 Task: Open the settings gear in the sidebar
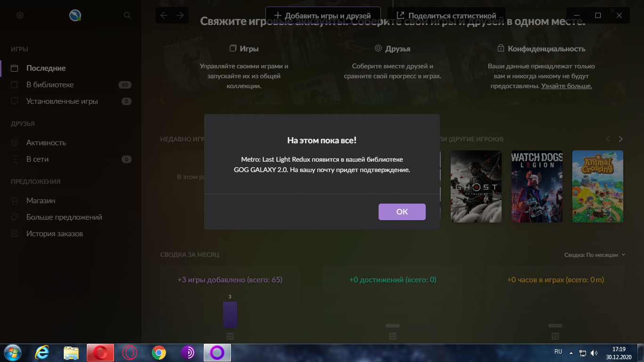click(x=20, y=15)
